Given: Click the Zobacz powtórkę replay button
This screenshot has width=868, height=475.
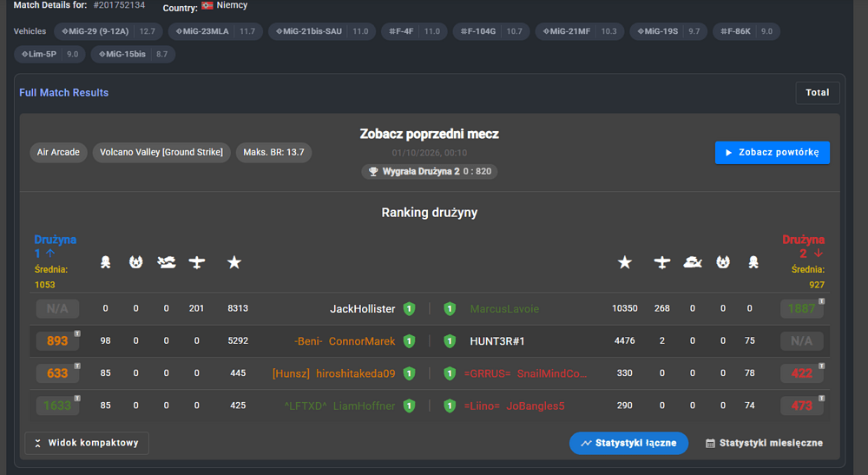Looking at the screenshot, I should point(773,153).
